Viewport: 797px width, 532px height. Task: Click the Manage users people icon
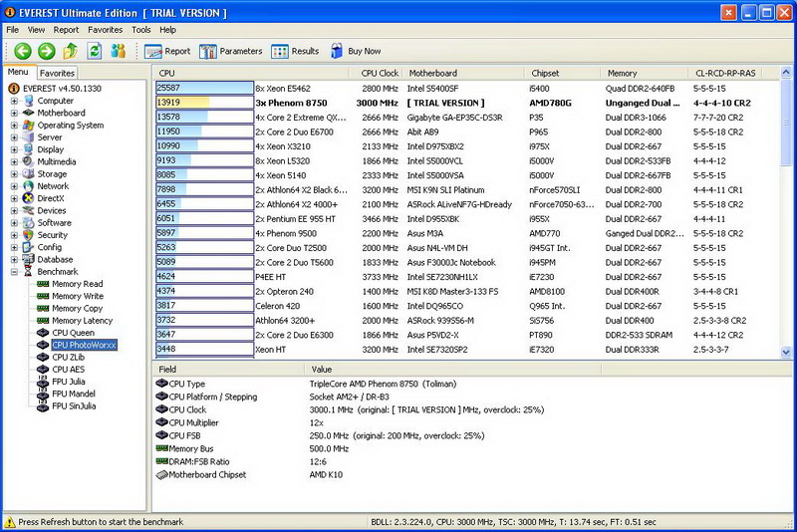(119, 51)
